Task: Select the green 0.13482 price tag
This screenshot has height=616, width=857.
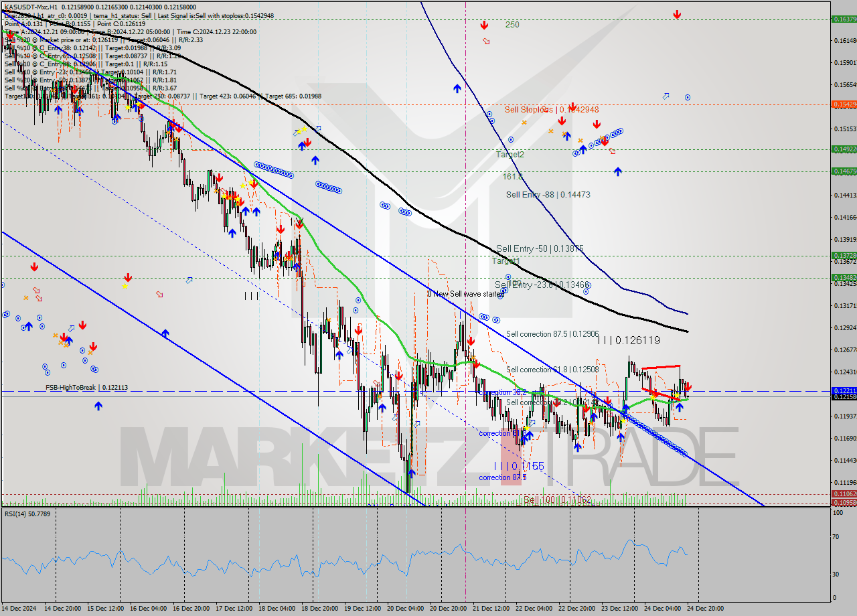Action: (844, 277)
